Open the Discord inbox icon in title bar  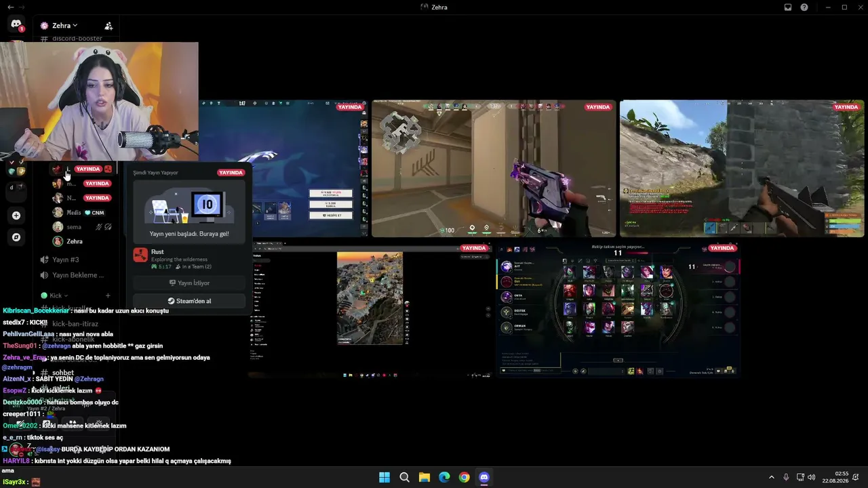788,7
